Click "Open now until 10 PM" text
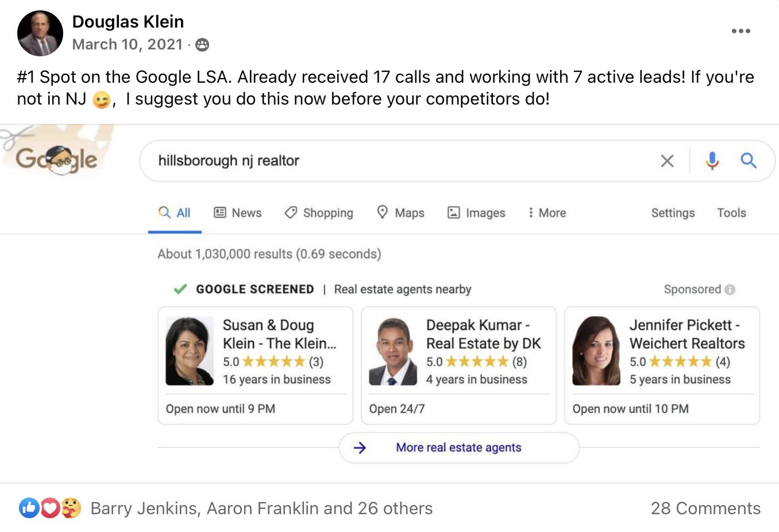The width and height of the screenshot is (779, 532). (631, 409)
